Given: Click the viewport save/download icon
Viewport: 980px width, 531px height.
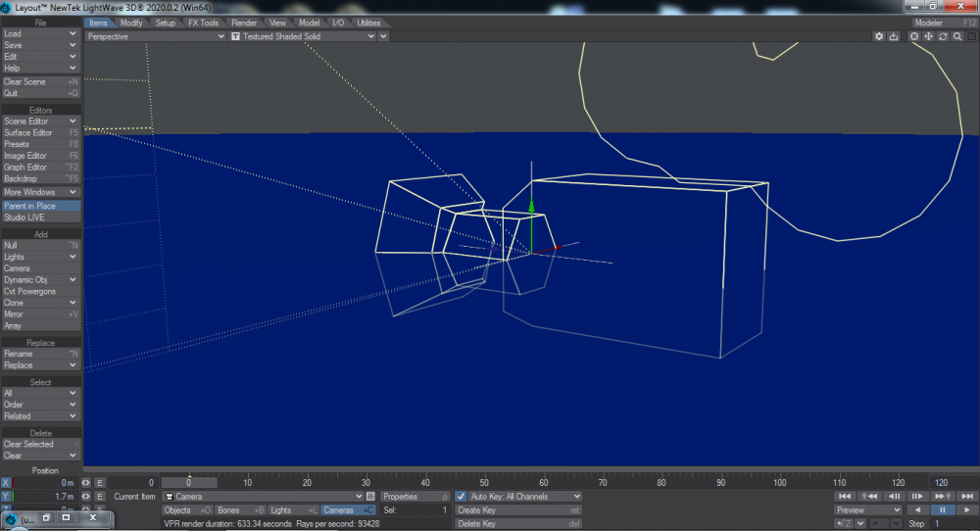Looking at the screenshot, I should 894,36.
